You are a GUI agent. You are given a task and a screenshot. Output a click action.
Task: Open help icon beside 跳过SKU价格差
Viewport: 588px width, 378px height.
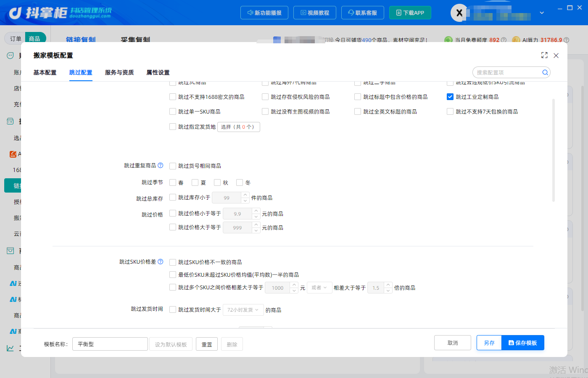click(x=160, y=262)
